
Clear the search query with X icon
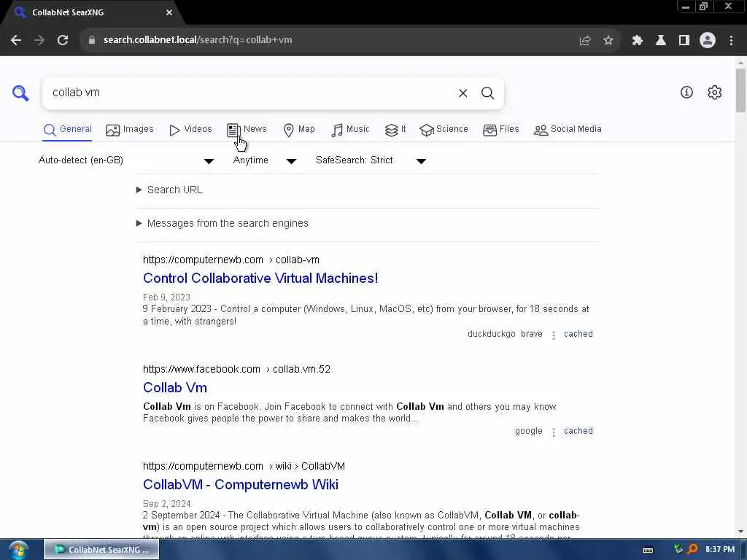click(x=462, y=93)
